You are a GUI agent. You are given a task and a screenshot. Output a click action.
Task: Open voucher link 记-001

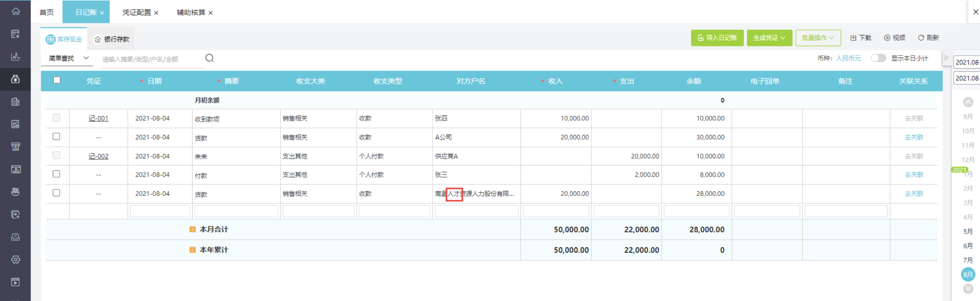tap(98, 118)
